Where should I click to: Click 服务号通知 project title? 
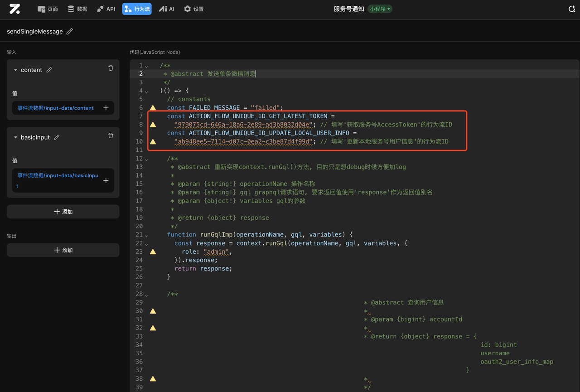click(x=349, y=9)
